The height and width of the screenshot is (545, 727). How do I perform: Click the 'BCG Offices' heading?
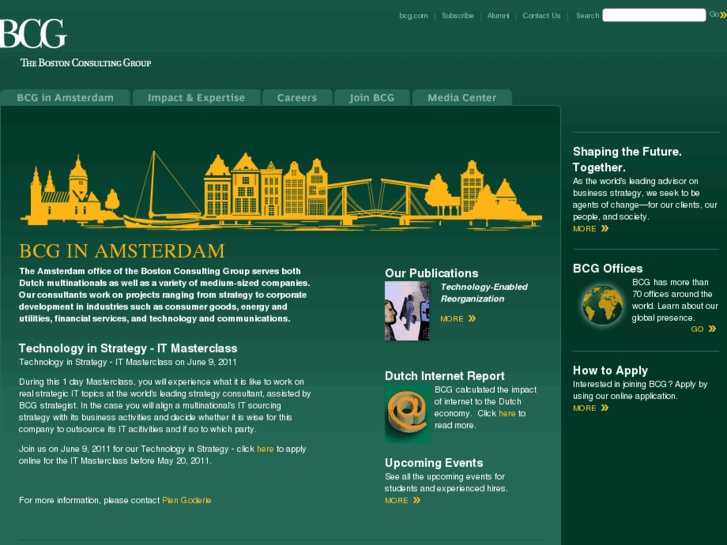tap(608, 269)
